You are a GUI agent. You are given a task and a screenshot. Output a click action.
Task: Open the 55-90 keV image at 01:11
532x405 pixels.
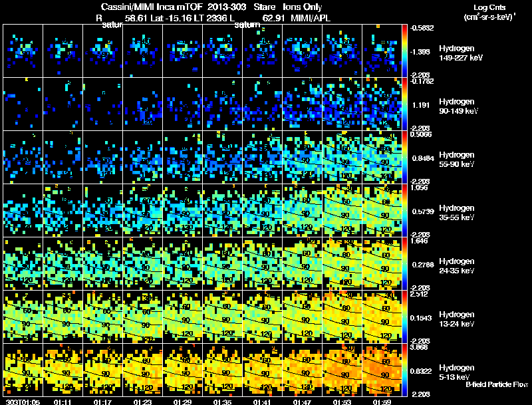(63, 158)
